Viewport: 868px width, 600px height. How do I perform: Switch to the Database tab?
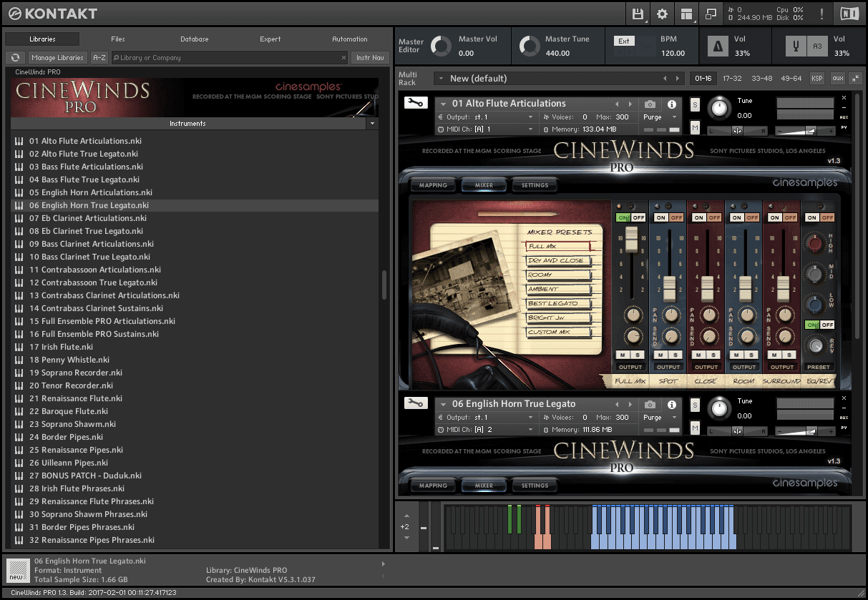(194, 39)
